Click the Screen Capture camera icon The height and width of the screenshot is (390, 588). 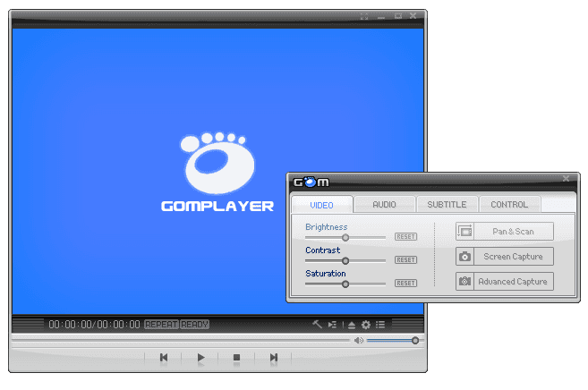(x=465, y=257)
